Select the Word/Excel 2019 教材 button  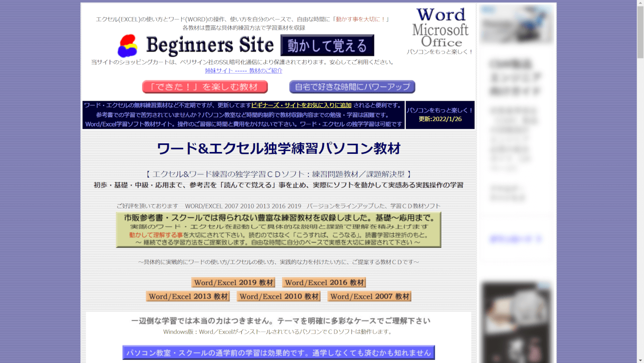pos(234,282)
